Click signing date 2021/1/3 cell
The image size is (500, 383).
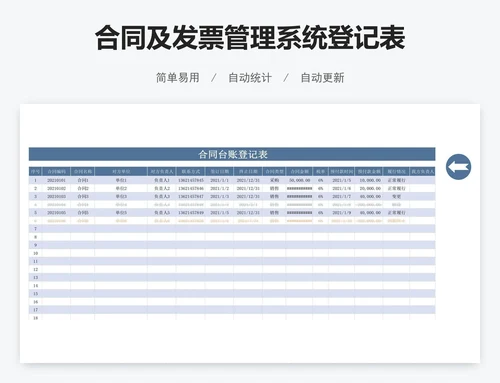point(219,197)
